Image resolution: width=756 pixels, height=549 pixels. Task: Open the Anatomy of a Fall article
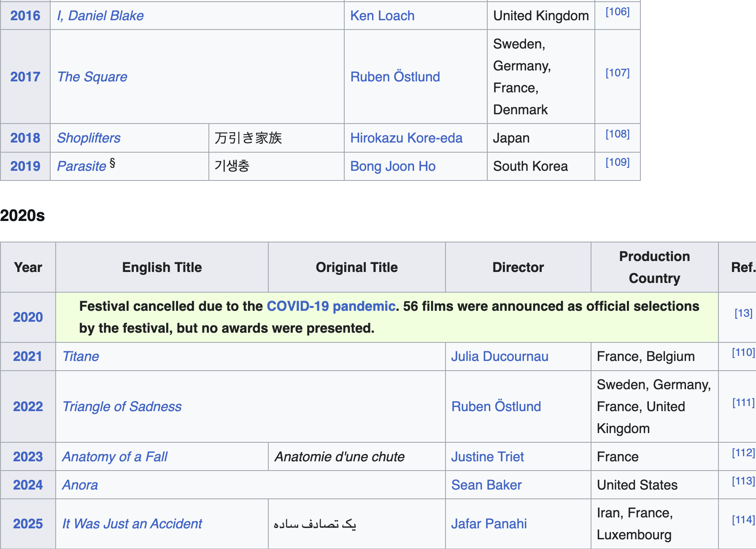(x=115, y=457)
